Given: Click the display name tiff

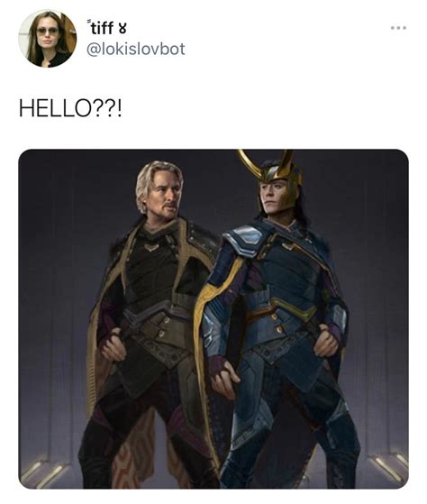Looking at the screenshot, I should [102, 28].
